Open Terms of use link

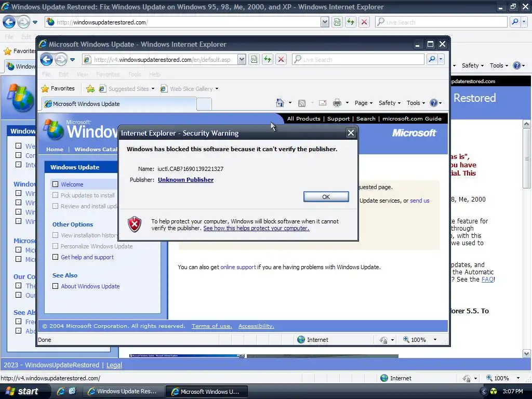[212, 326]
